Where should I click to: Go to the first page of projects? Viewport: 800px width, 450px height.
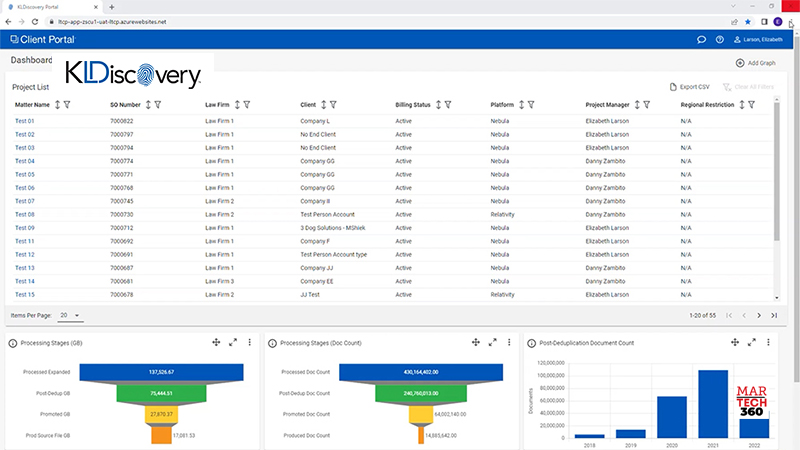coord(729,315)
